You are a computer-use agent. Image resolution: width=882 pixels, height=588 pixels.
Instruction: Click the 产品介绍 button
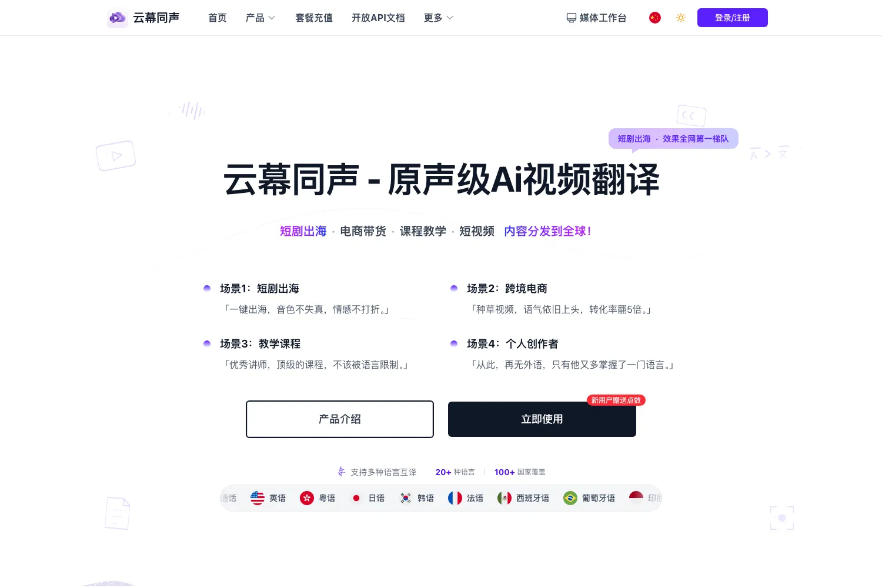coord(340,419)
